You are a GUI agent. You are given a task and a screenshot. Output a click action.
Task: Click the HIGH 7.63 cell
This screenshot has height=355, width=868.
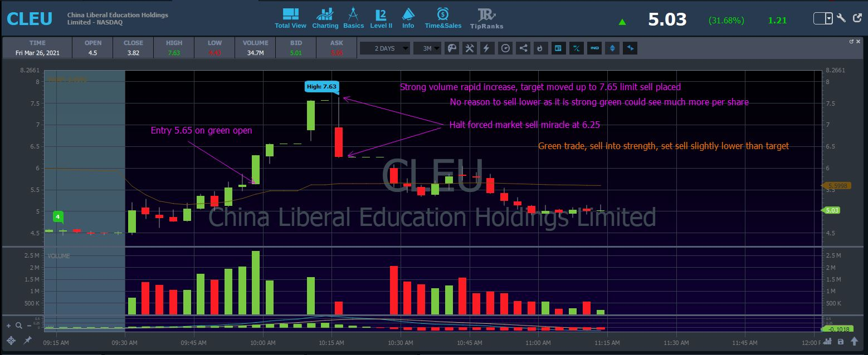pos(174,48)
